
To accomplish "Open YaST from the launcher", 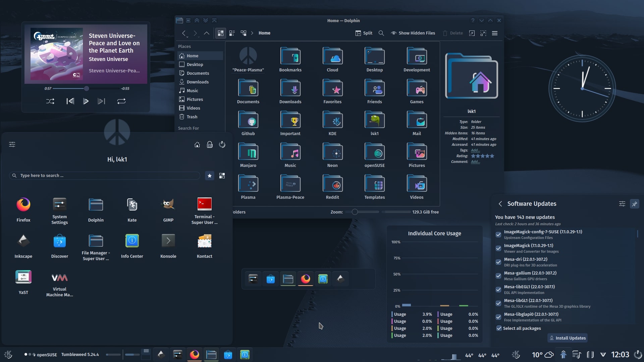I will click(23, 282).
